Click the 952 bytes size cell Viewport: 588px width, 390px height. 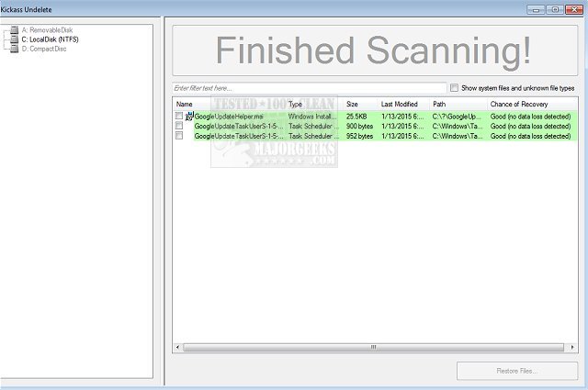coord(359,136)
